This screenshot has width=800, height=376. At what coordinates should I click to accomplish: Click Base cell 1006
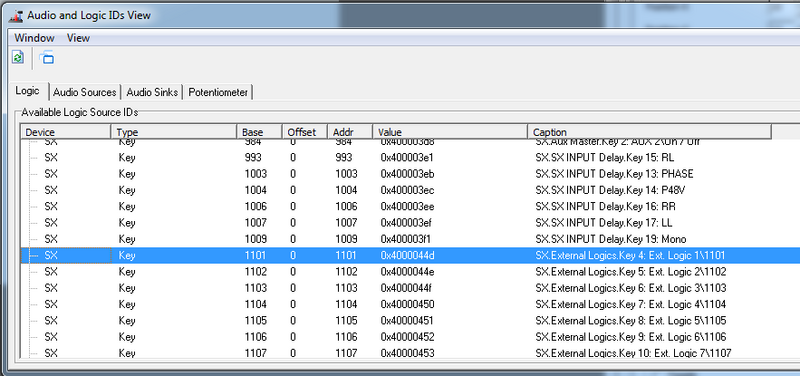[x=256, y=207]
